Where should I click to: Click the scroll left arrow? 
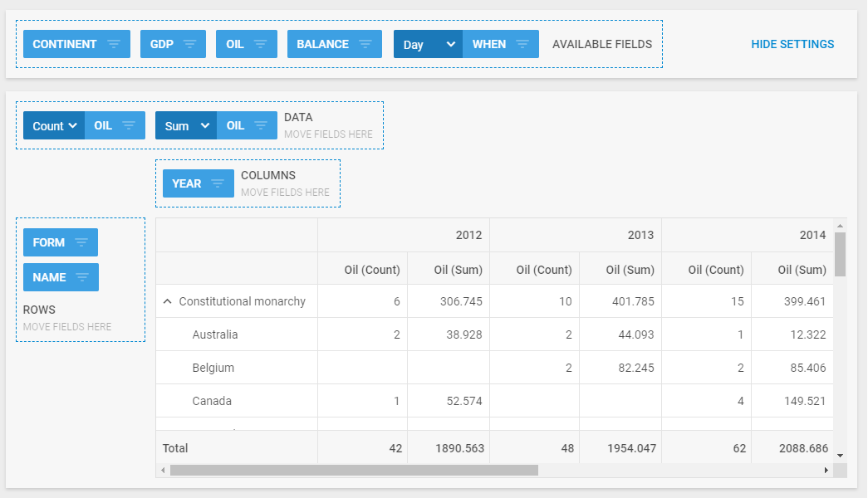pyautogui.click(x=163, y=471)
